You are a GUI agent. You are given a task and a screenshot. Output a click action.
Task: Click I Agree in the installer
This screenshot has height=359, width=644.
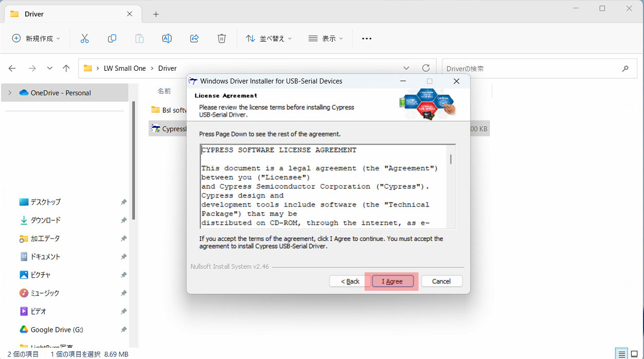pos(392,281)
